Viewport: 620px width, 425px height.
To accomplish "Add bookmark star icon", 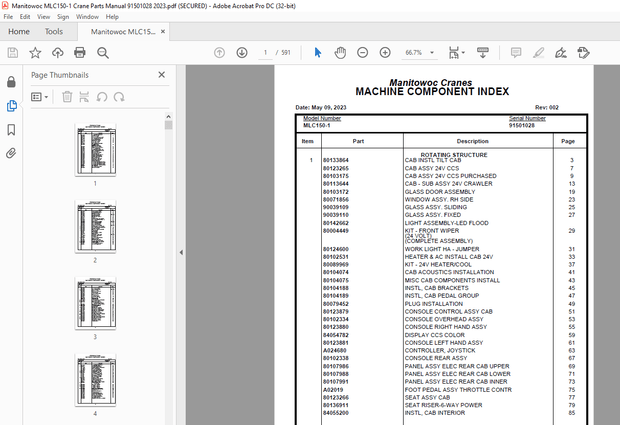I will 35,53.
